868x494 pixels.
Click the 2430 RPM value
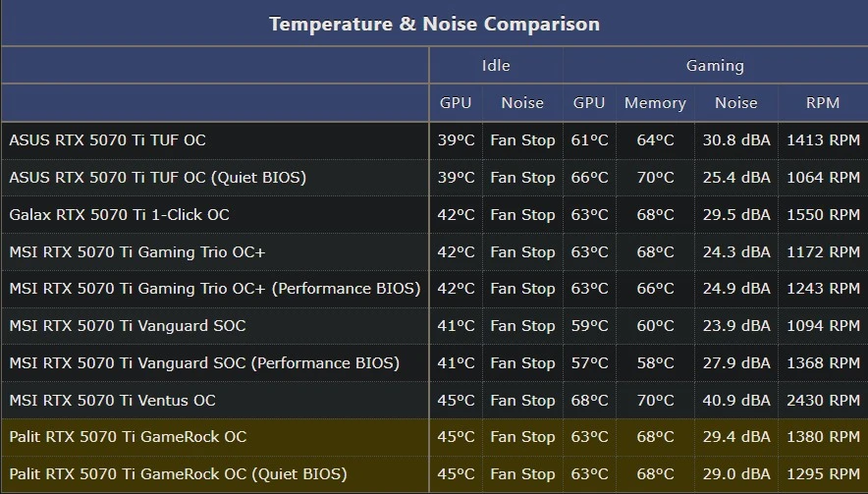click(823, 400)
